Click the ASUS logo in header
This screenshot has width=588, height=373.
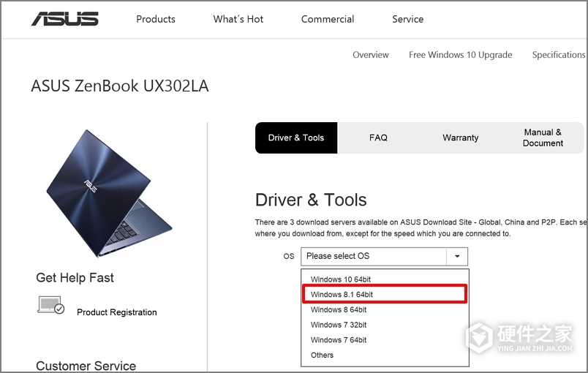[64, 19]
